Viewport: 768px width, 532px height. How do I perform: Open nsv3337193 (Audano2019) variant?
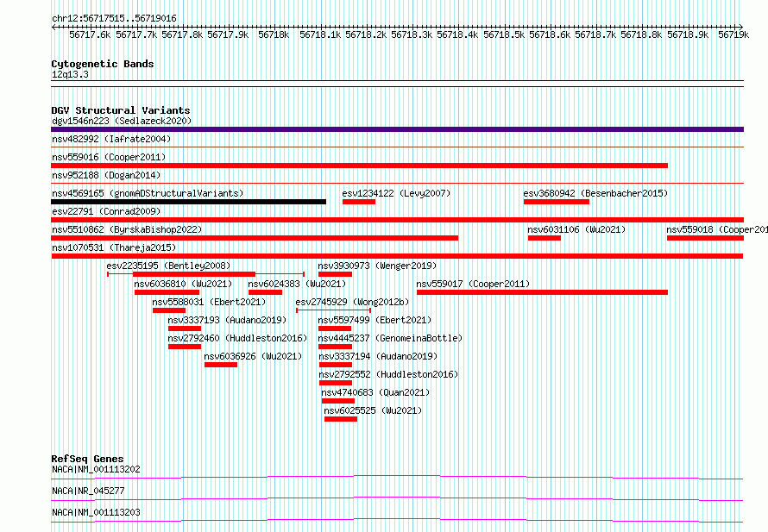[227, 320]
